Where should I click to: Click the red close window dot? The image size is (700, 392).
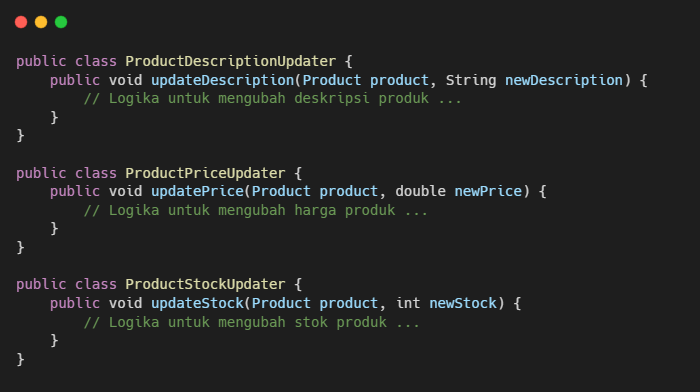21,22
